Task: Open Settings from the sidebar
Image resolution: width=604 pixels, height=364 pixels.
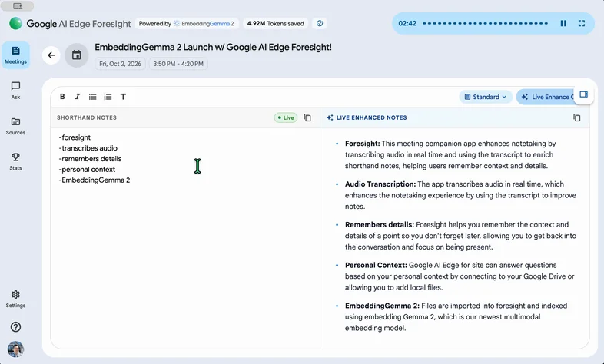Action: click(15, 299)
